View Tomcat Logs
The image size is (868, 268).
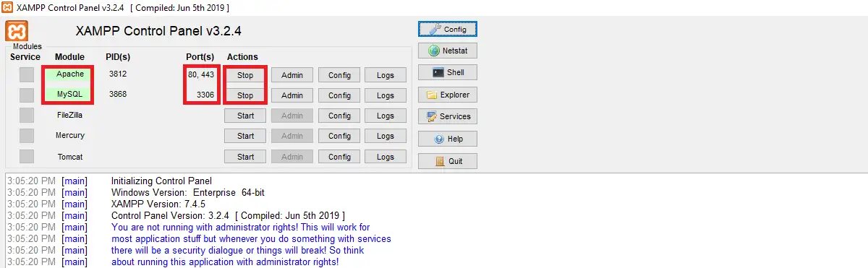coord(386,157)
